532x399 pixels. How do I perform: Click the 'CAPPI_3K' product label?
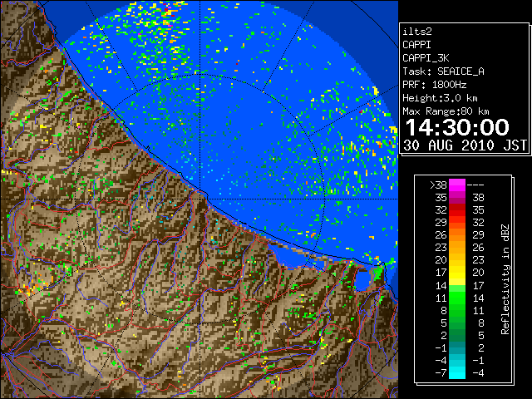click(x=426, y=58)
